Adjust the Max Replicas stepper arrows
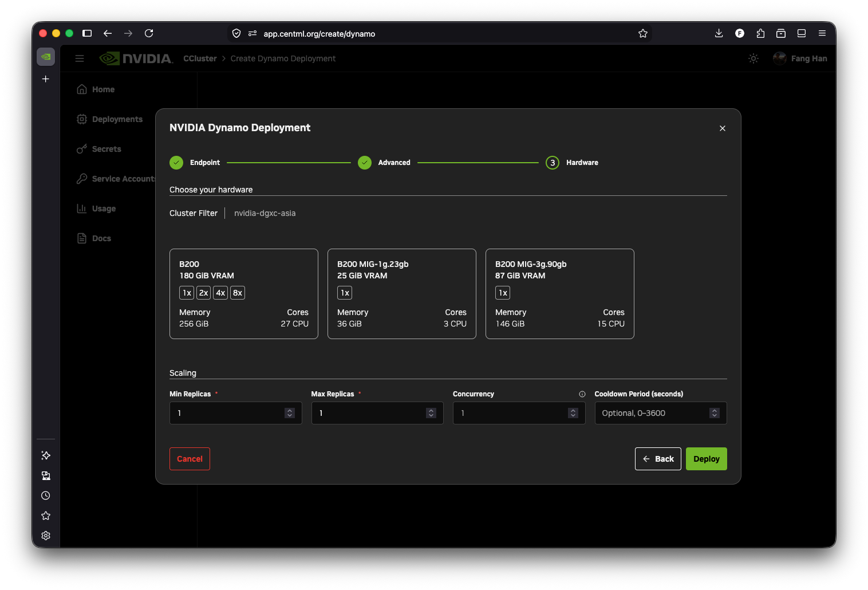Screen dimensions: 868x590 click(x=431, y=413)
